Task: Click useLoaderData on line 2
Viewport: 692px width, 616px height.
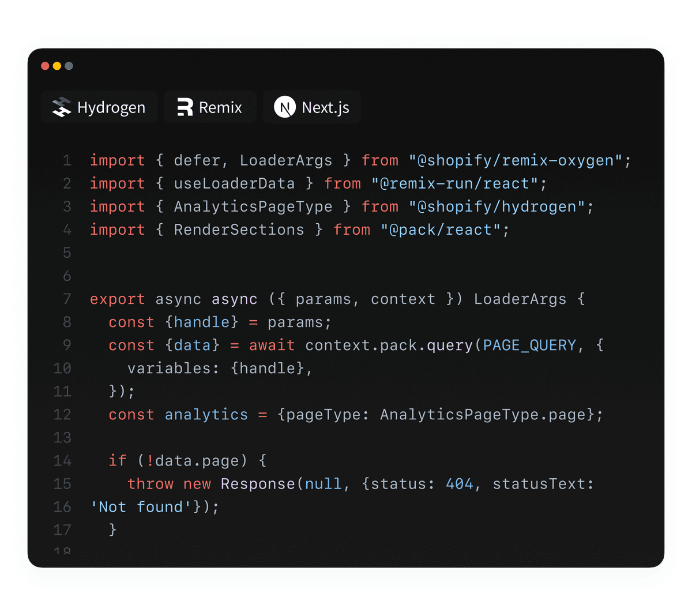Action: coord(234,183)
